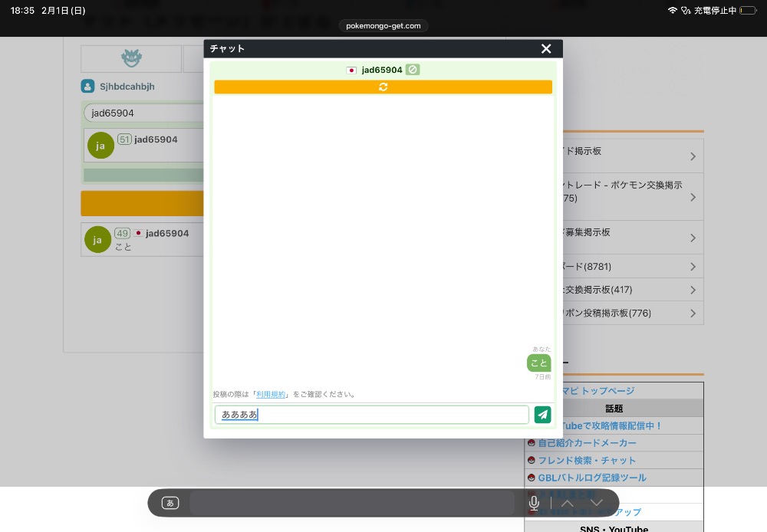
Task: Tap the pokemongo-get.com address bar
Action: [383, 25]
